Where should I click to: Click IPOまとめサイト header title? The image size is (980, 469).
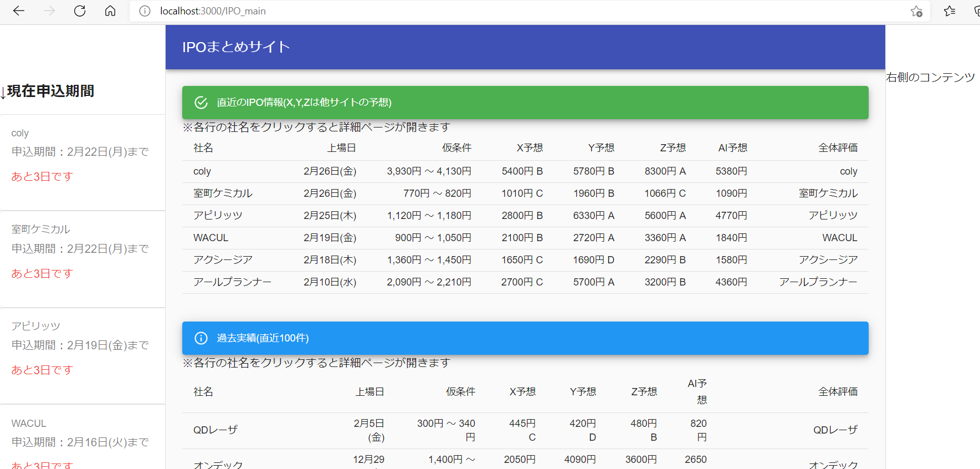click(x=236, y=47)
